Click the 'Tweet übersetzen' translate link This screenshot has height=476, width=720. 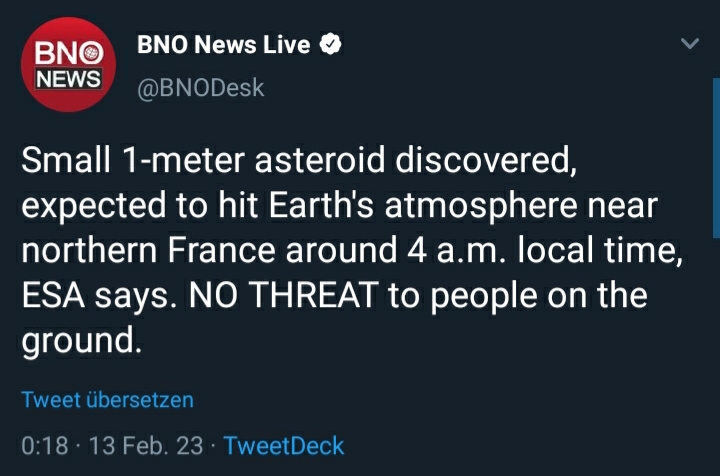107,400
